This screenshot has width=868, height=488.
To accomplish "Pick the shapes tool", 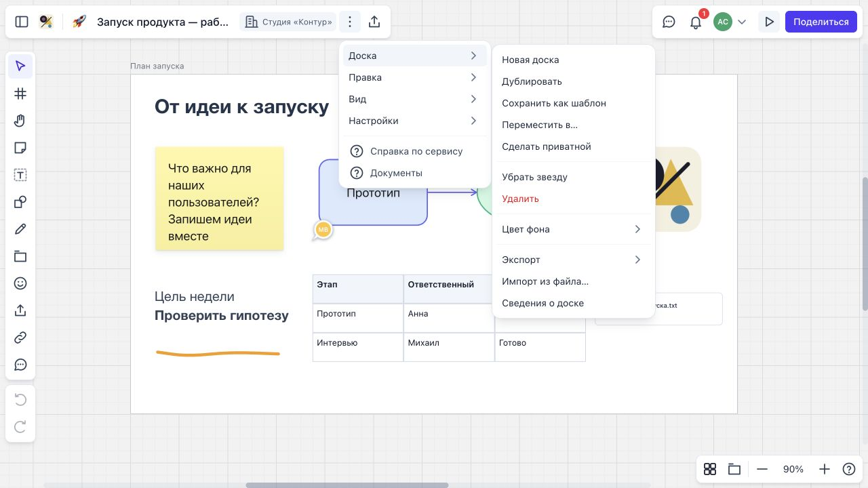I will coord(20,202).
